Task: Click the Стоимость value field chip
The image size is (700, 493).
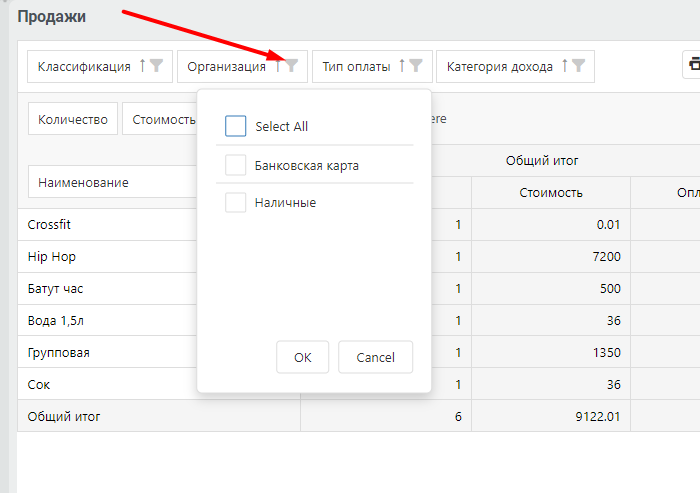Action: [159, 119]
